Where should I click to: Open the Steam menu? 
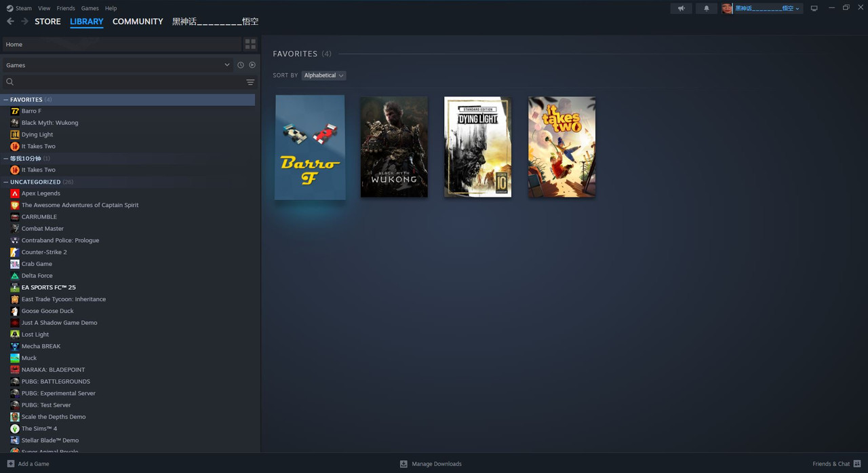point(19,8)
